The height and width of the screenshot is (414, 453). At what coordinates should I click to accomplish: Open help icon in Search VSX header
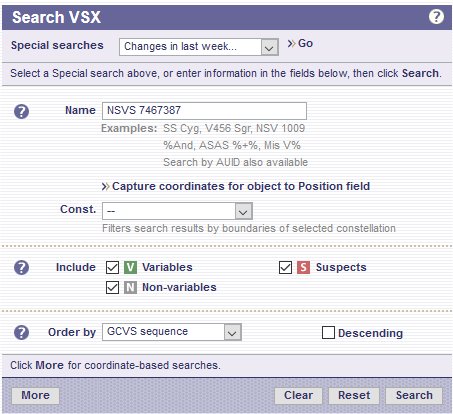tap(436, 17)
